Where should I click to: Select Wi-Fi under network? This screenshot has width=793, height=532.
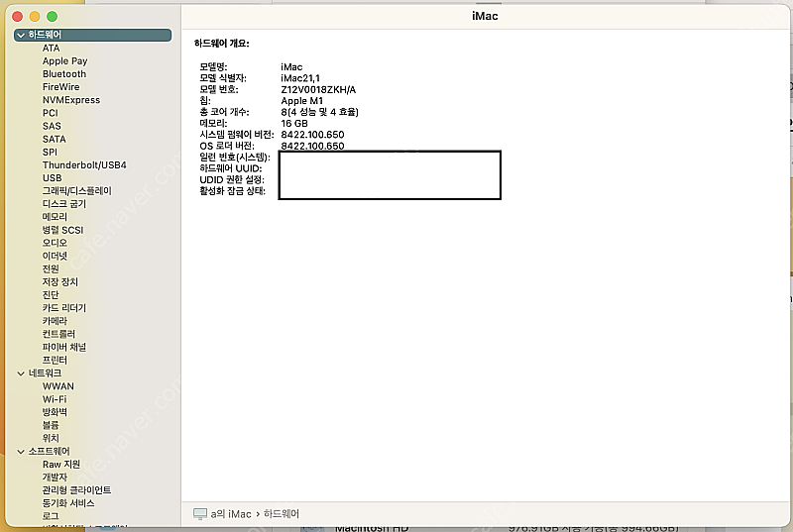(x=55, y=399)
